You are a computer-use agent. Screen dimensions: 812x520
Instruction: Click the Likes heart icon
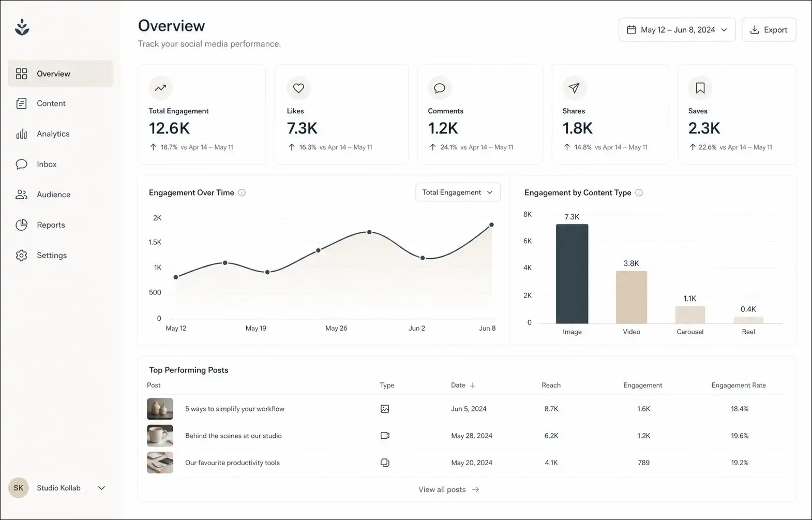tap(298, 88)
